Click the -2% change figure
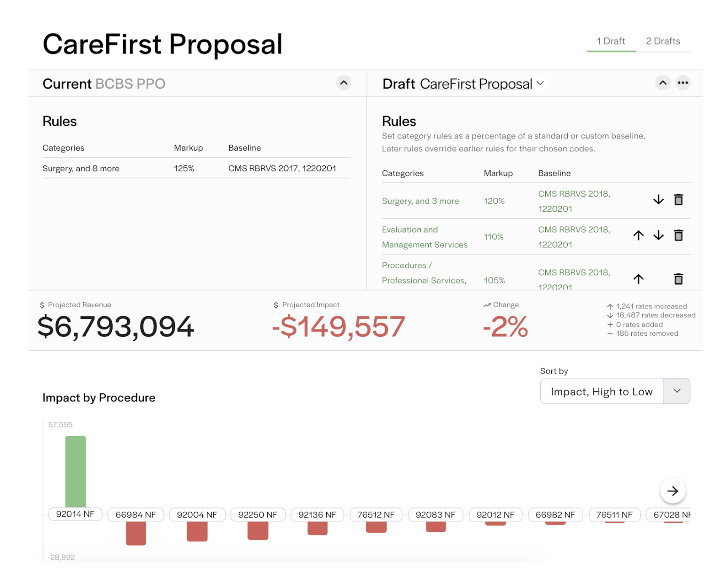728x577 pixels. pyautogui.click(x=505, y=327)
